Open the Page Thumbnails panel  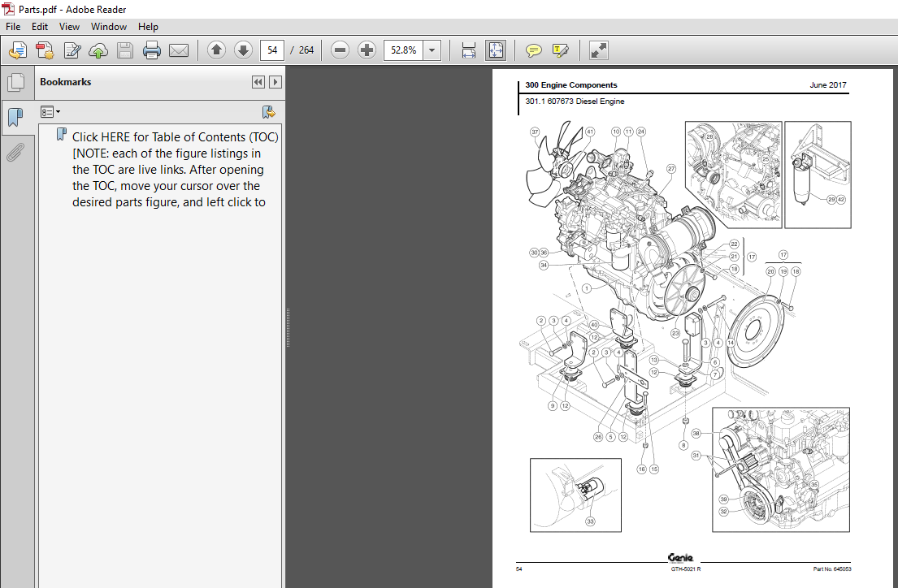point(16,83)
